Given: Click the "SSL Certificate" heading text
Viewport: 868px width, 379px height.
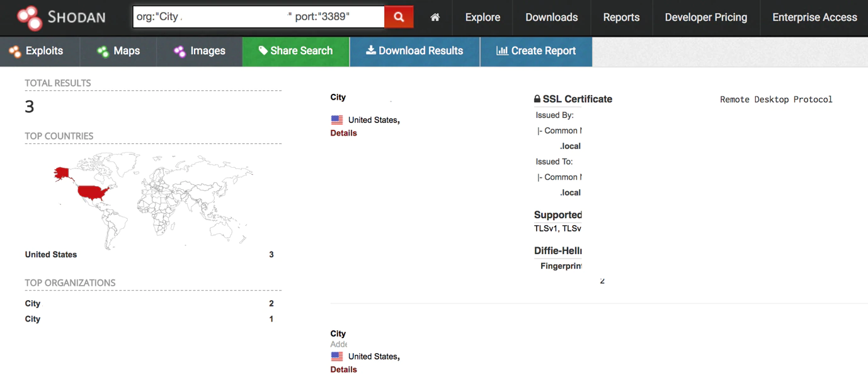Looking at the screenshot, I should click(x=578, y=99).
